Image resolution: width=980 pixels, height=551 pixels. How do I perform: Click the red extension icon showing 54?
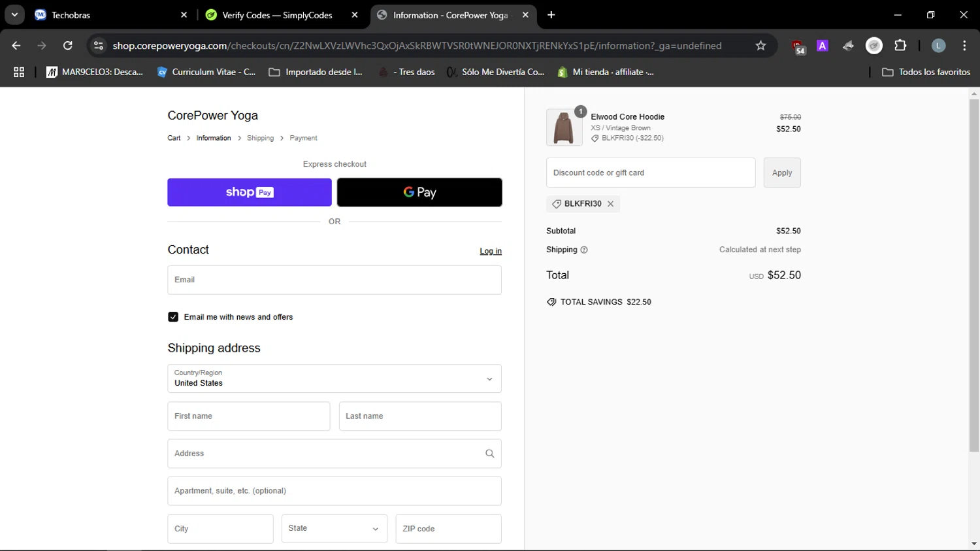798,46
